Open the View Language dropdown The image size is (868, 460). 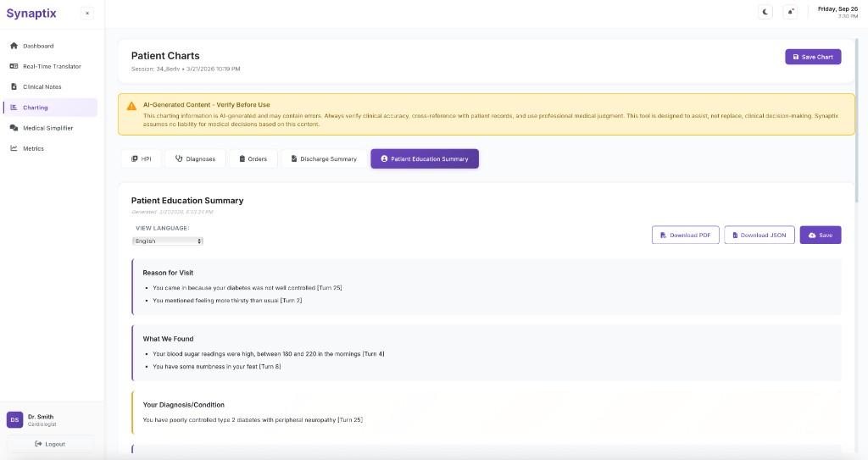click(x=168, y=241)
